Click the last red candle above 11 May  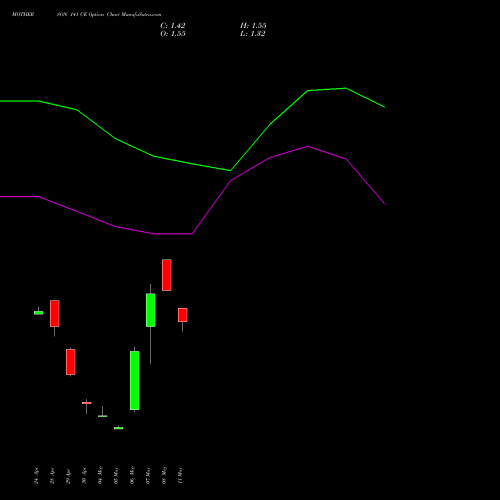point(183,315)
